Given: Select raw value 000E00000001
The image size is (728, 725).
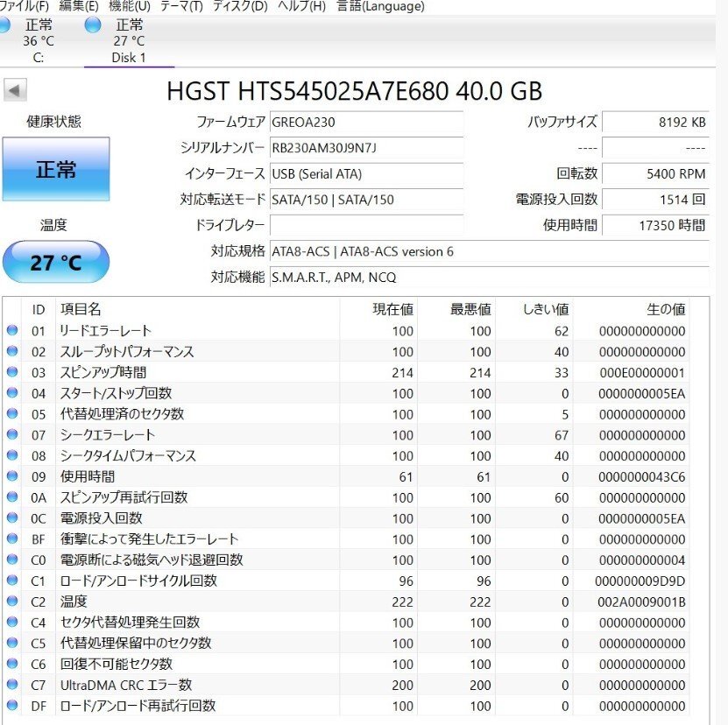Looking at the screenshot, I should click(642, 373).
